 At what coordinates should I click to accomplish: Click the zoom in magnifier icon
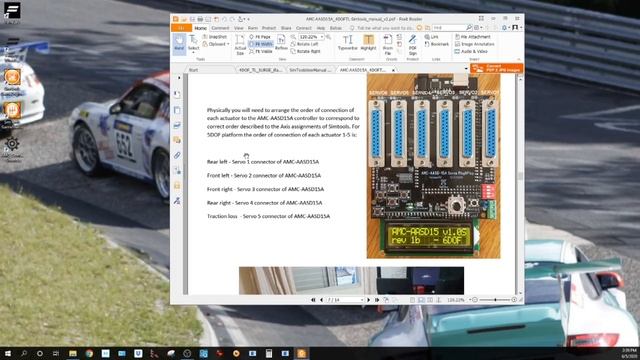tap(328, 37)
